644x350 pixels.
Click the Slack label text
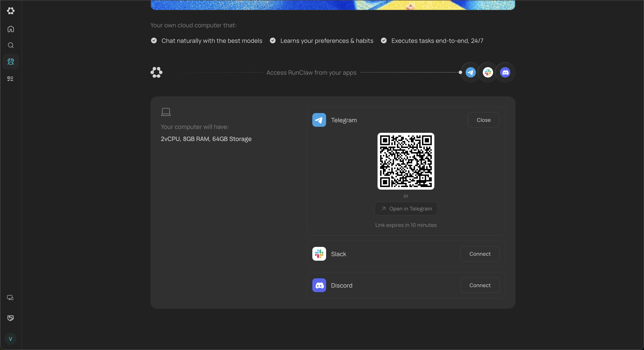click(x=339, y=254)
